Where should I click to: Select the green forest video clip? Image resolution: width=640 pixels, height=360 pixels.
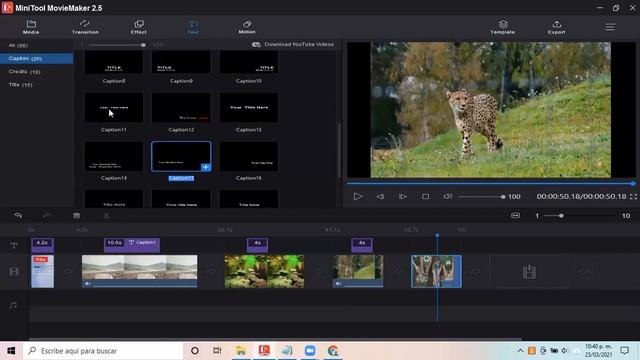(264, 271)
